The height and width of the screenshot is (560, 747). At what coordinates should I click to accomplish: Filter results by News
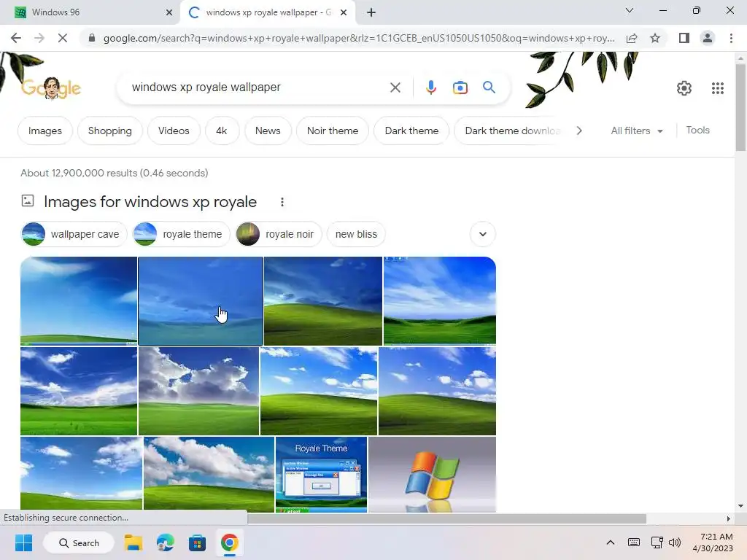268,131
